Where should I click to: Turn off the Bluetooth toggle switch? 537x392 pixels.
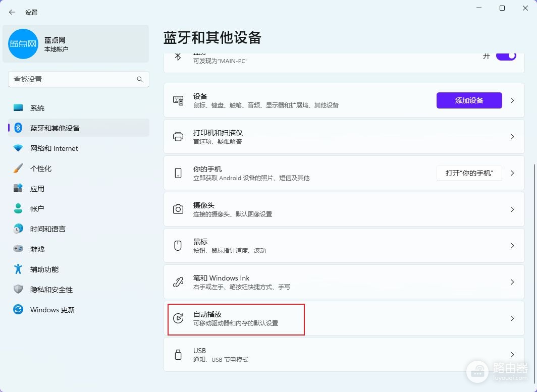(506, 56)
